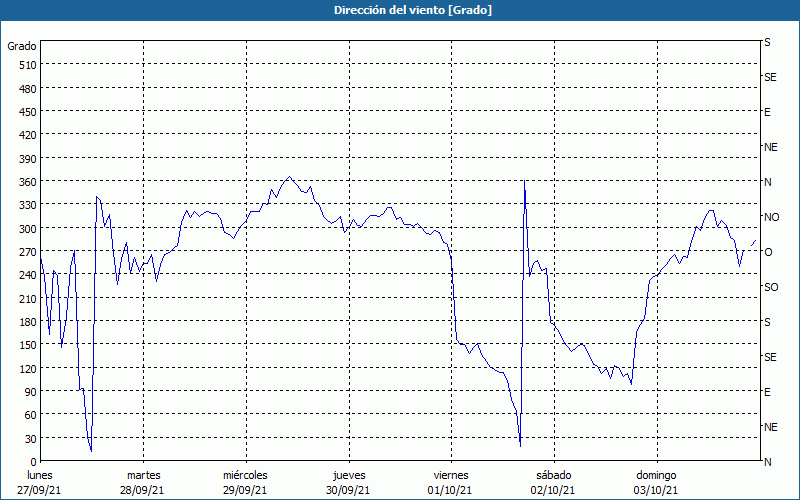Click the 'SO' compass label on right axis
The height and width of the screenshot is (500, 800).
[x=771, y=287]
